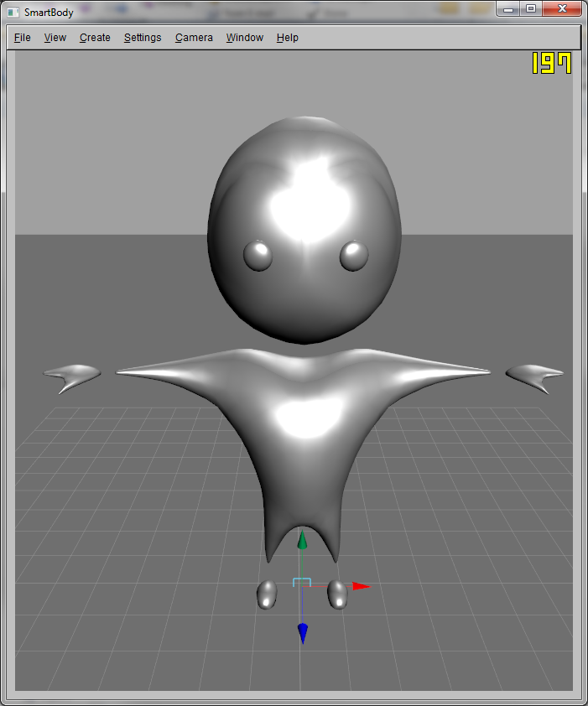Viewport: 588px width, 706px height.
Task: Open the Create menu
Action: pos(95,38)
